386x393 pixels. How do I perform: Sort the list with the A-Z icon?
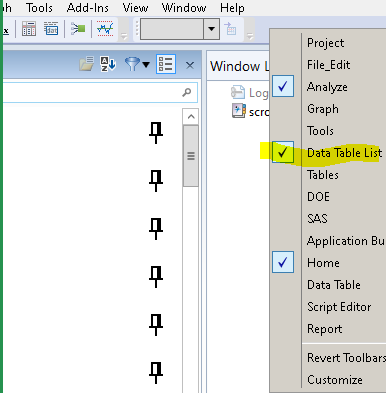click(108, 64)
